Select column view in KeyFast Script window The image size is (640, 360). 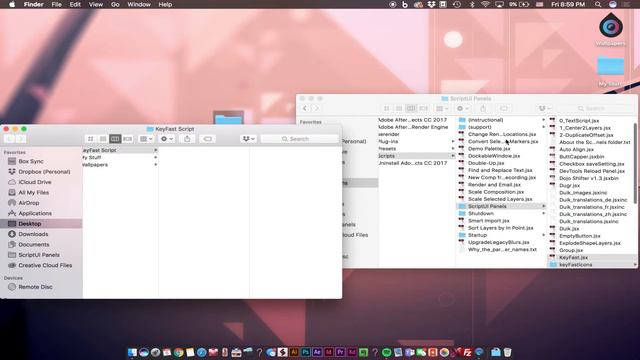pyautogui.click(x=115, y=139)
